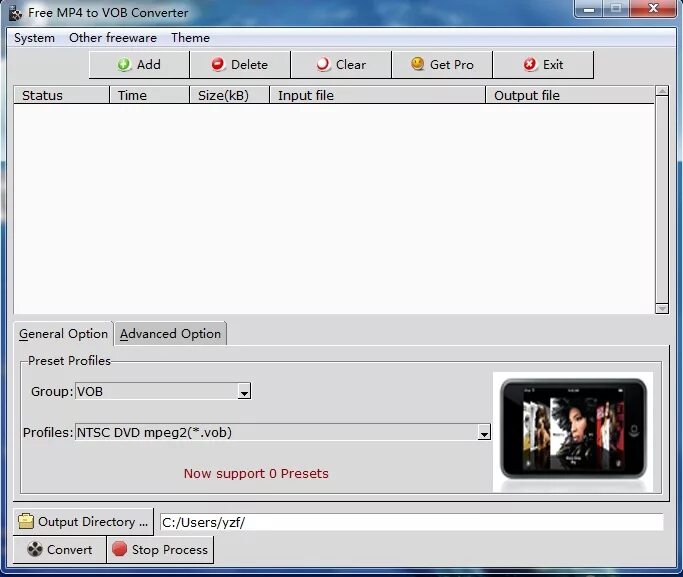
Task: Switch to the General Option tab
Action: pyautogui.click(x=64, y=334)
